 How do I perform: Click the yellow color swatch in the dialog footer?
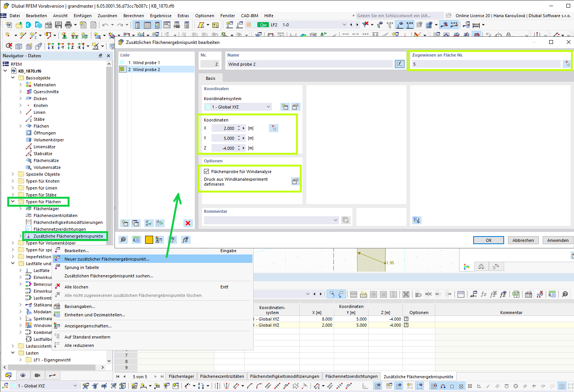coord(149,240)
